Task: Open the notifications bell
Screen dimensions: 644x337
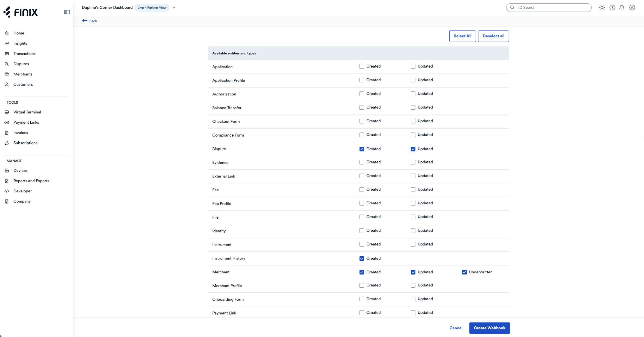Action: tap(622, 8)
